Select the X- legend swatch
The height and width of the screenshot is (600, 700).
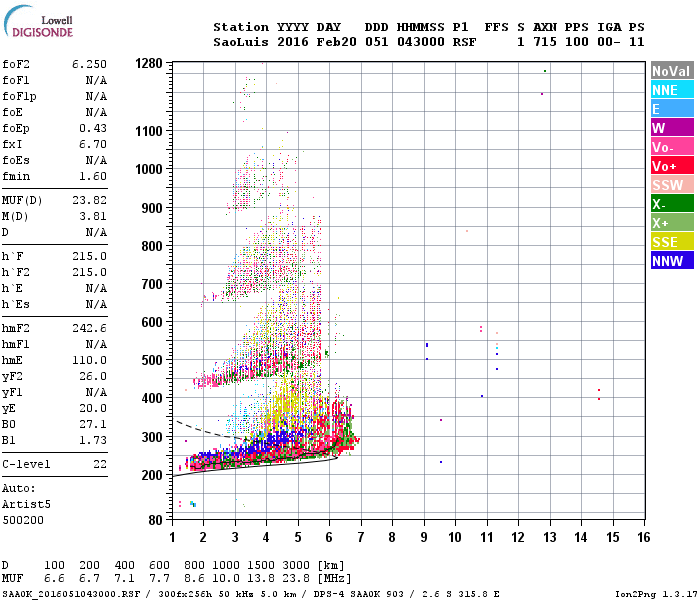point(672,204)
